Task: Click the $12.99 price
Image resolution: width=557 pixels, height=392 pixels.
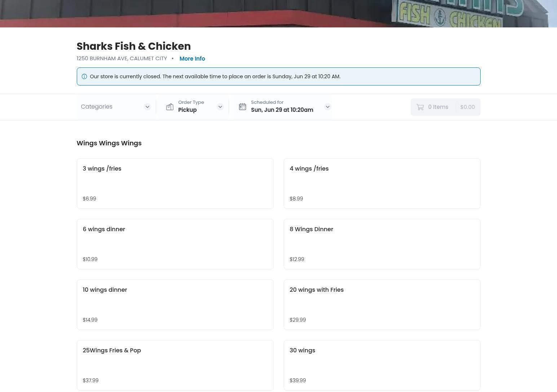Action: 297,259
